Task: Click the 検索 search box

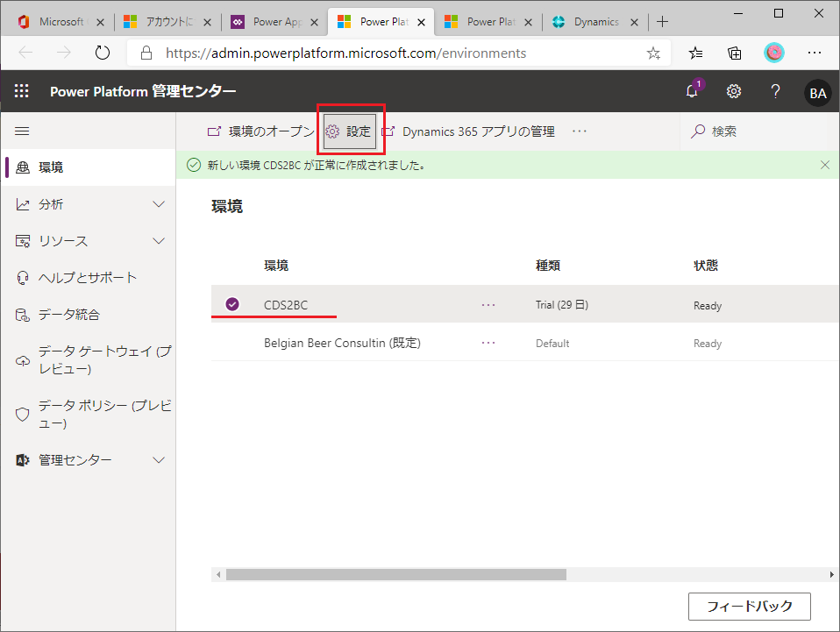Action: click(759, 131)
